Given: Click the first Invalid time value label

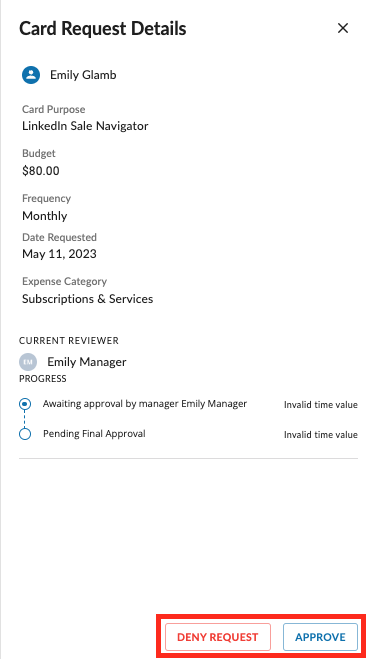Looking at the screenshot, I should [321, 405].
